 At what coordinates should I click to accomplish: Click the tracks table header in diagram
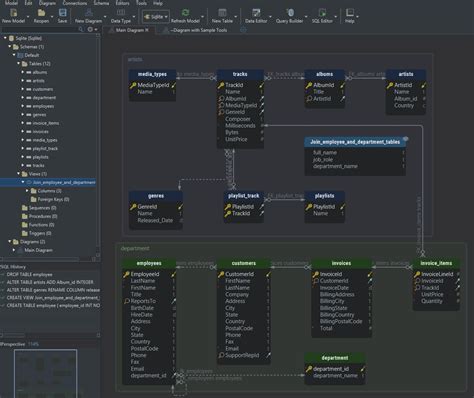click(240, 74)
